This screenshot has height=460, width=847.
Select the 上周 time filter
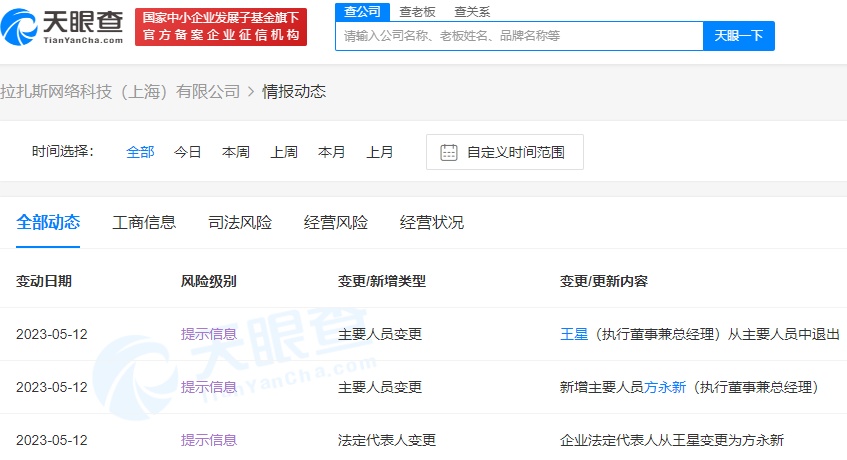pyautogui.click(x=284, y=152)
